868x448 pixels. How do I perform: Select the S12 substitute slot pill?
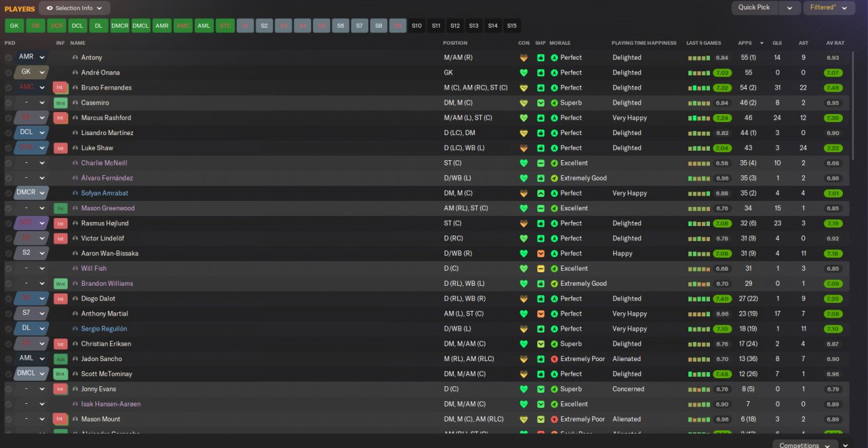coord(455,26)
